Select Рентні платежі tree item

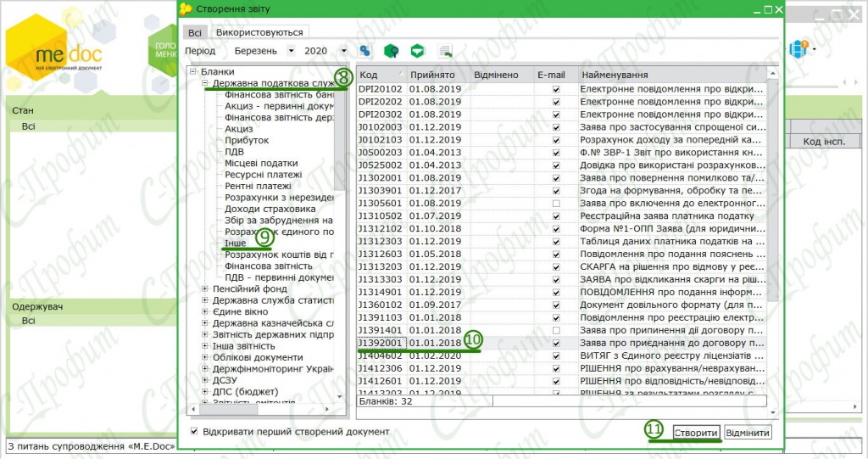coord(258,187)
